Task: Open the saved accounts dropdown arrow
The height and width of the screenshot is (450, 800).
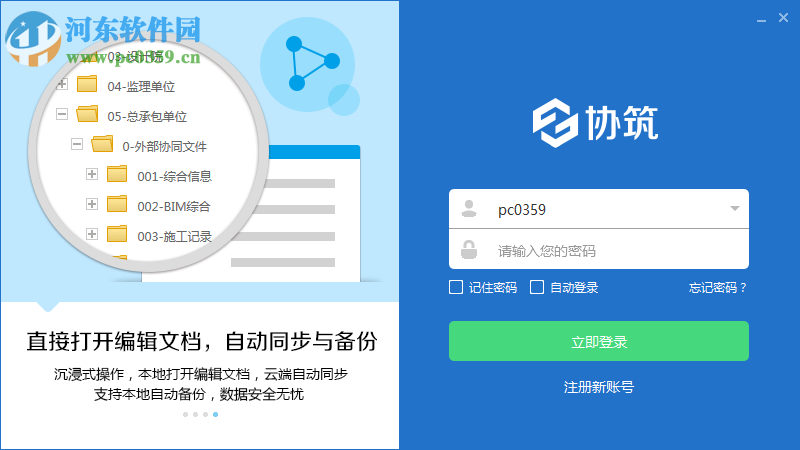Action: [x=734, y=209]
